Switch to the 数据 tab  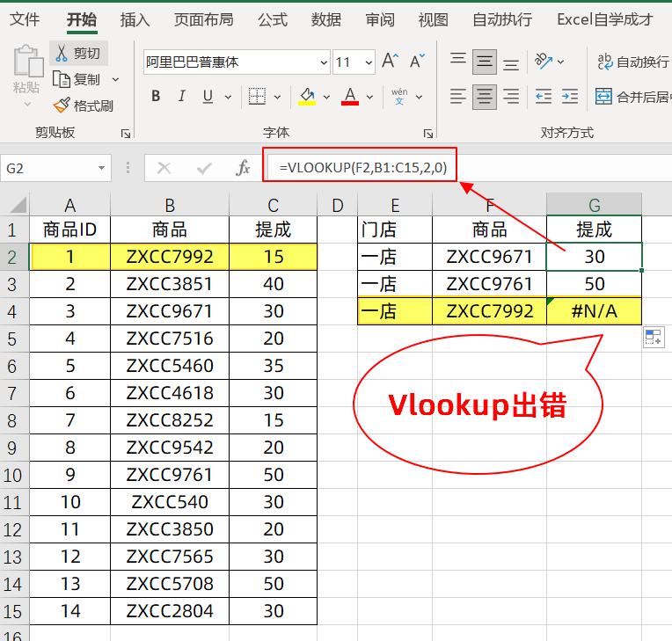point(326,19)
